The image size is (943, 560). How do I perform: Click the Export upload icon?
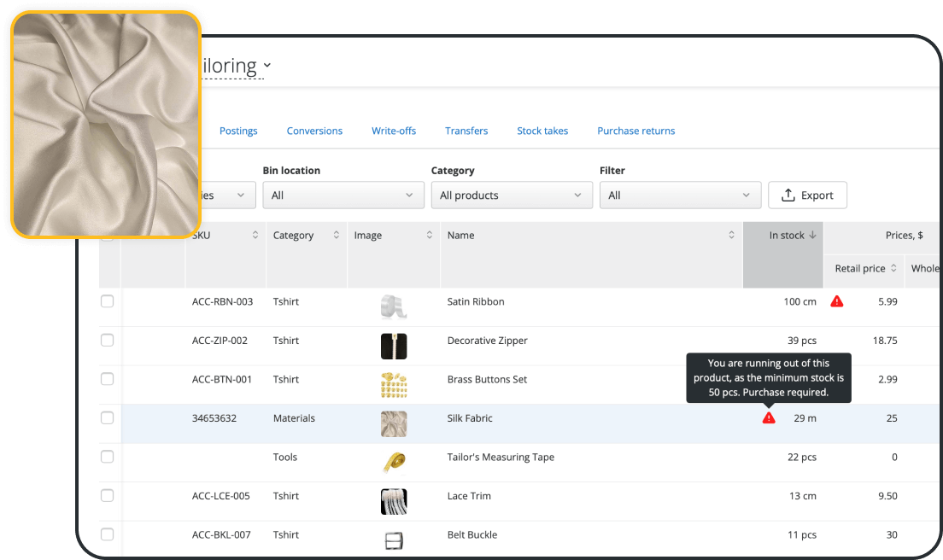point(788,195)
